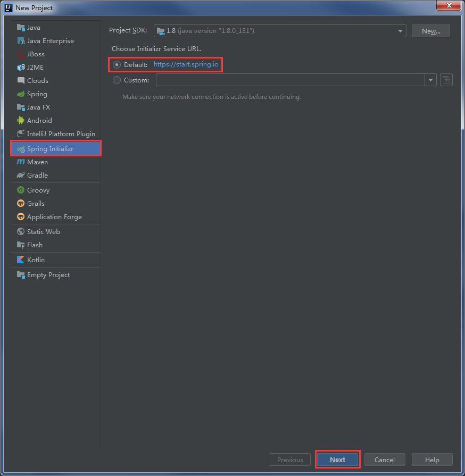The image size is (465, 476).
Task: Click the Maven m icon
Action: (x=21, y=162)
